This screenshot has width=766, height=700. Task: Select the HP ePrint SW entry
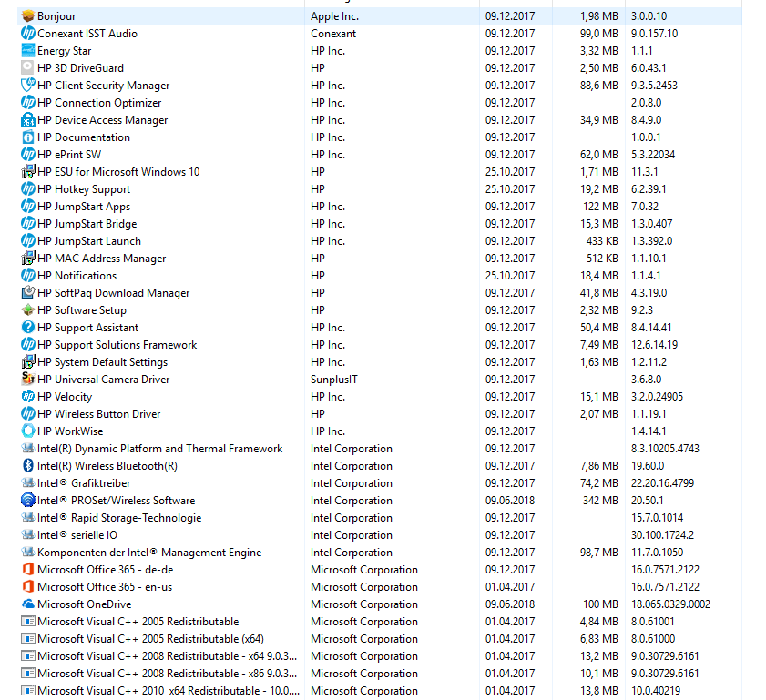click(380, 154)
